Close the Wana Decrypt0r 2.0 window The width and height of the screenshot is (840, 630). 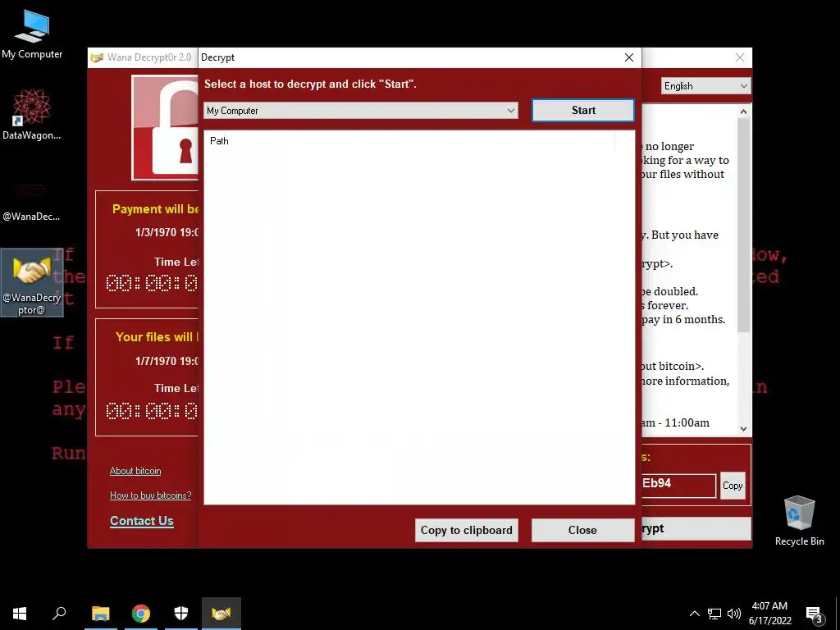[740, 57]
